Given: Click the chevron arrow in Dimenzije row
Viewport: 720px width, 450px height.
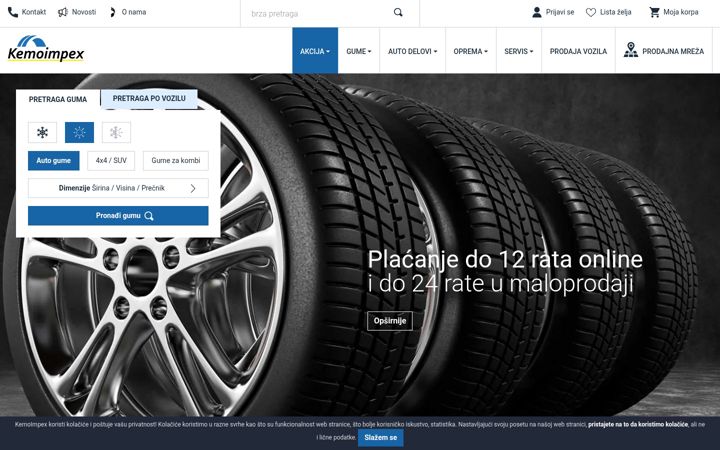Looking at the screenshot, I should (193, 188).
